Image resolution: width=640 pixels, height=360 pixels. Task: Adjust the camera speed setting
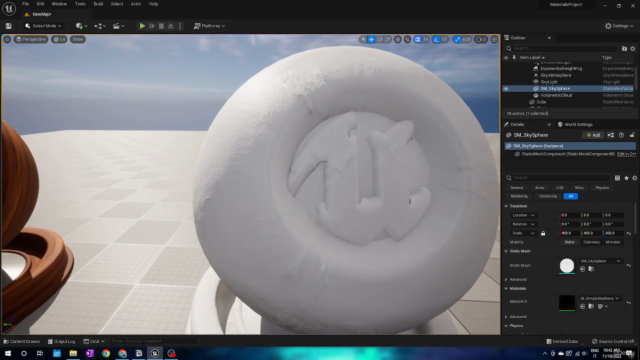481,39
